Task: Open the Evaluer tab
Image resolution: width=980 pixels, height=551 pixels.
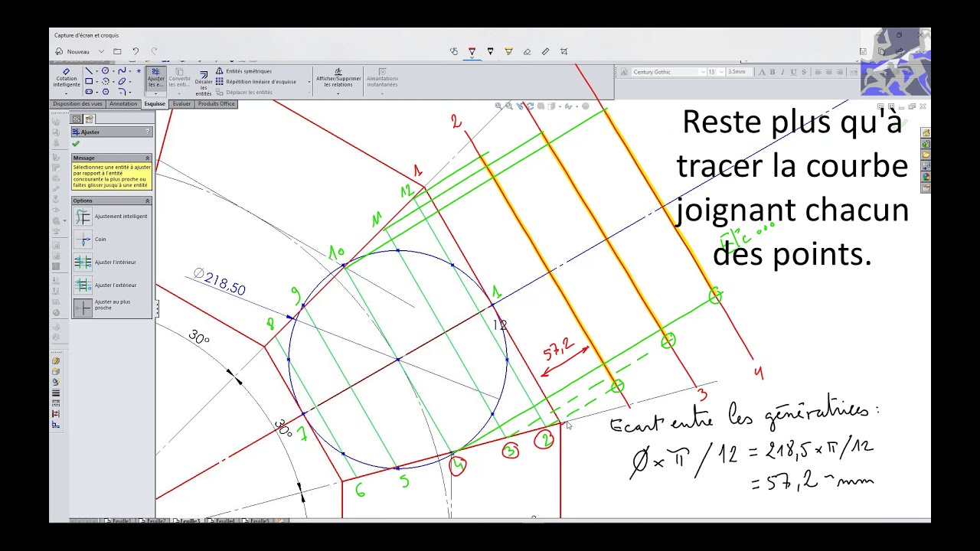Action: pos(181,104)
